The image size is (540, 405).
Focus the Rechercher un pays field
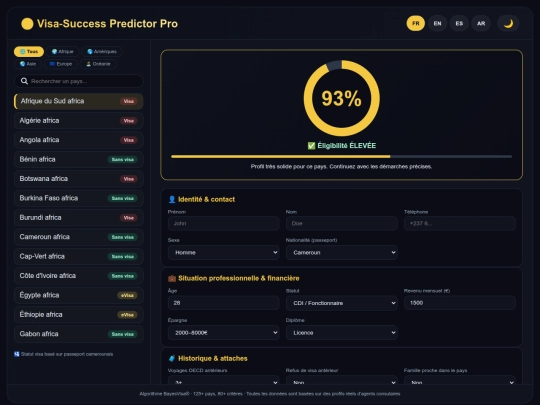tap(79, 81)
